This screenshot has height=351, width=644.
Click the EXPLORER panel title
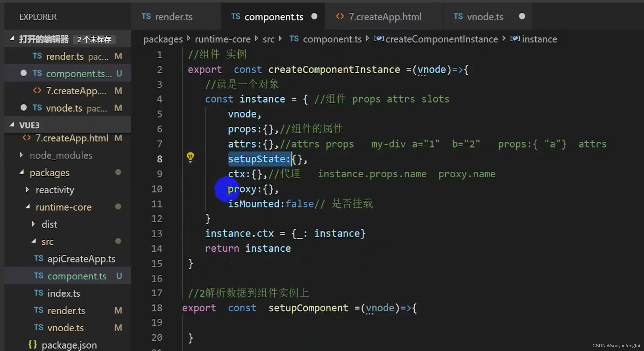[x=38, y=17]
